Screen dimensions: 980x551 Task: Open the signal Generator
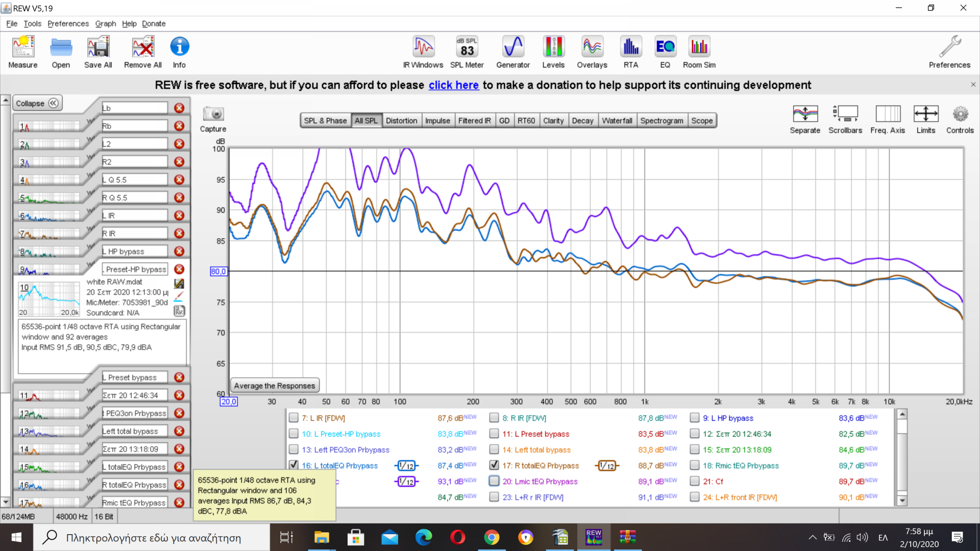pyautogui.click(x=513, y=52)
